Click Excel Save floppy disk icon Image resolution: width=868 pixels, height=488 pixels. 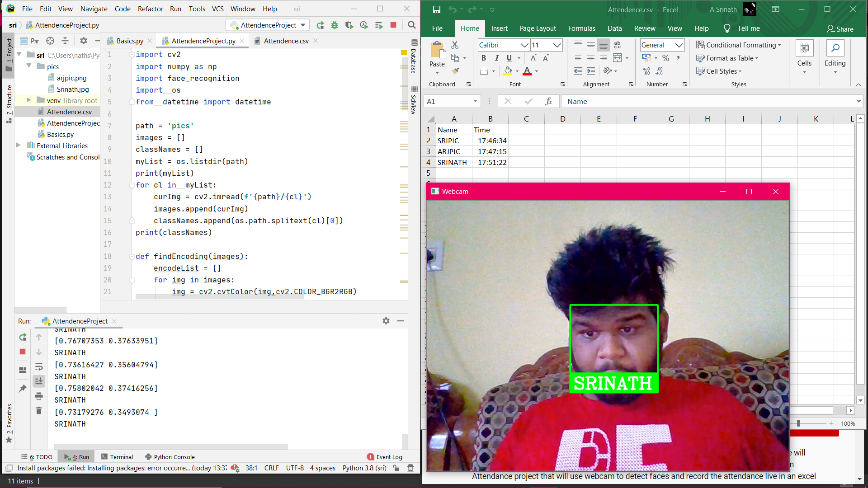click(436, 9)
